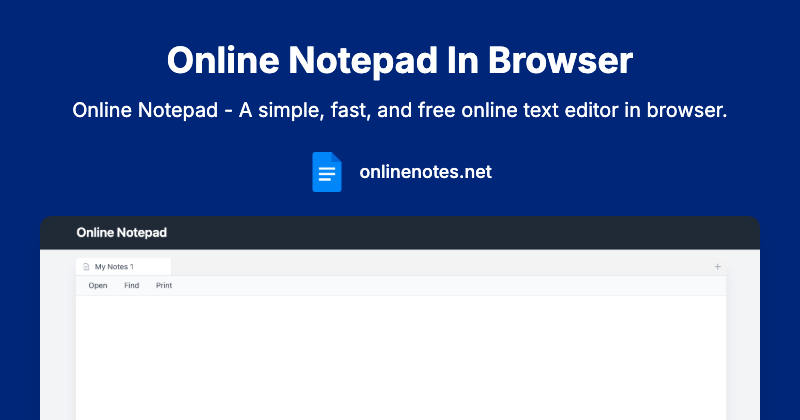Click the word Browser in the main heading
This screenshot has height=420, width=800.
(x=561, y=60)
